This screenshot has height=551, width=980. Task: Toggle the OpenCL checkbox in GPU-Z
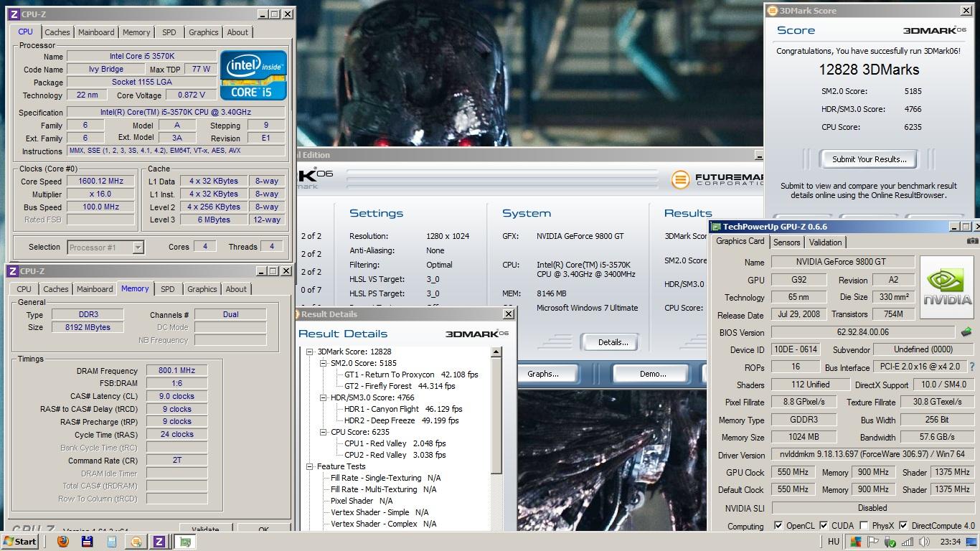[778, 526]
